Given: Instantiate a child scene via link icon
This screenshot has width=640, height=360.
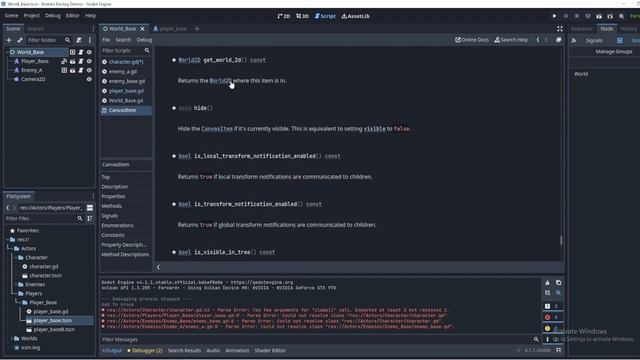Looking at the screenshot, I should click(x=20, y=40).
